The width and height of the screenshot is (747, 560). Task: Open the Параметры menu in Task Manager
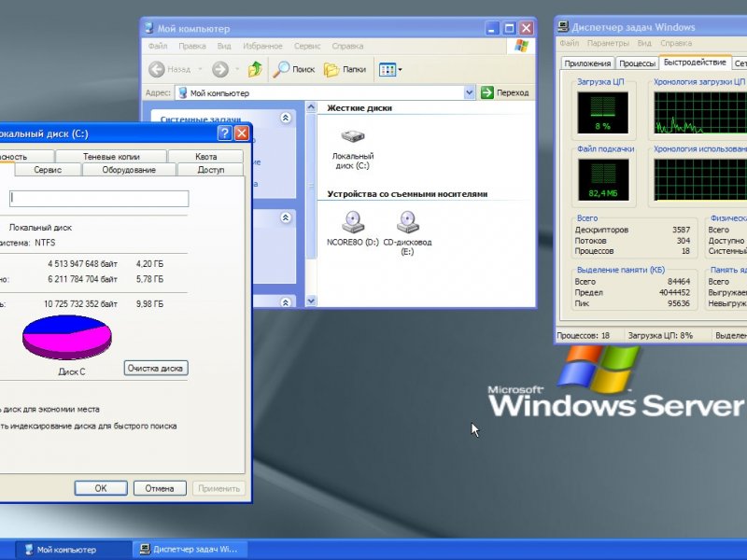(x=608, y=43)
